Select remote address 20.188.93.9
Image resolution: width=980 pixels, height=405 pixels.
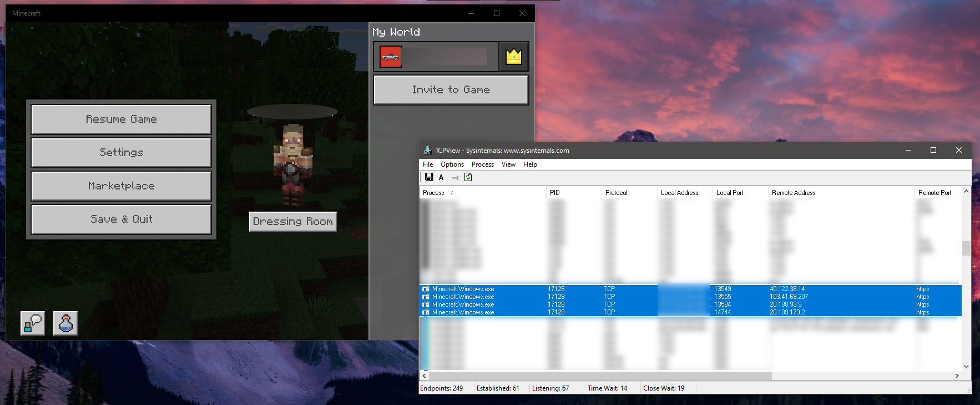785,304
